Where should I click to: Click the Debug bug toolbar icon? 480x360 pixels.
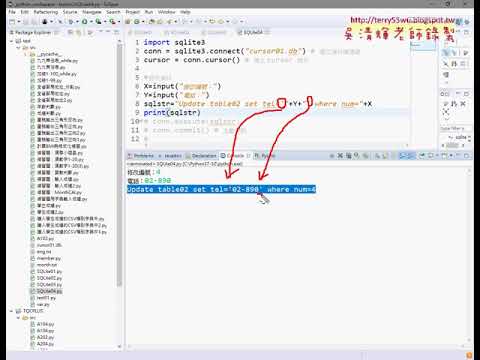pyautogui.click(x=71, y=22)
